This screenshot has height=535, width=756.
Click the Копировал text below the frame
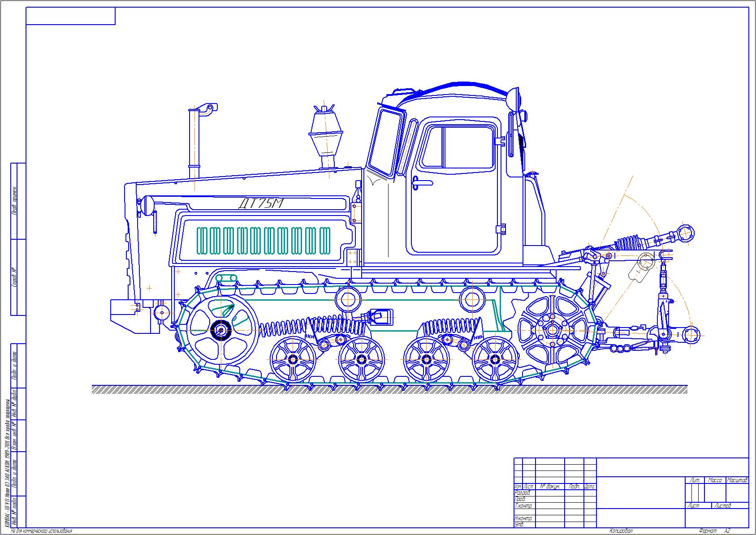[x=621, y=531]
